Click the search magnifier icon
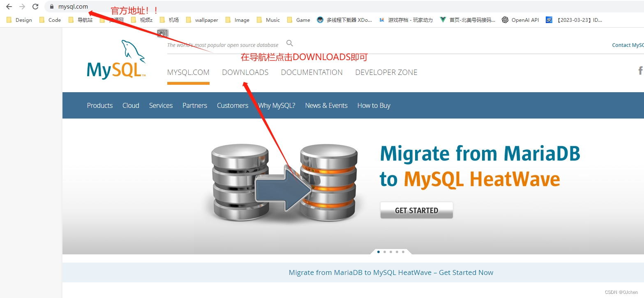This screenshot has width=644, height=298. 290,43
